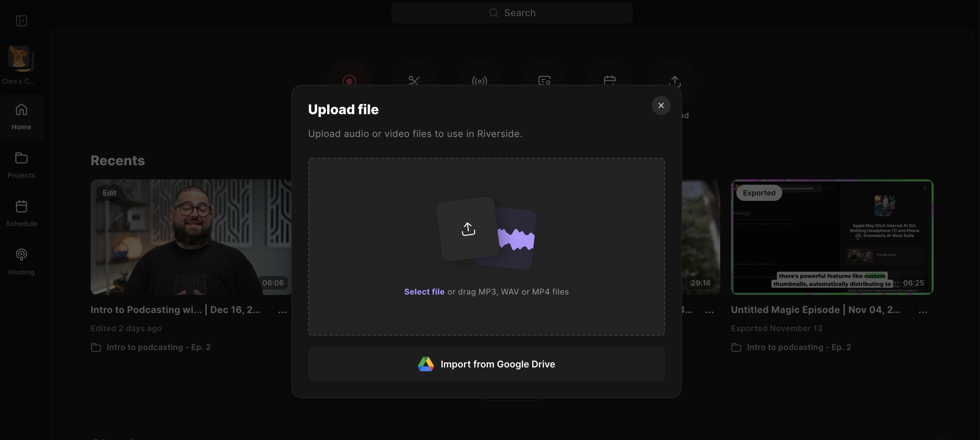Click the upload arrow tile illustration

click(468, 229)
